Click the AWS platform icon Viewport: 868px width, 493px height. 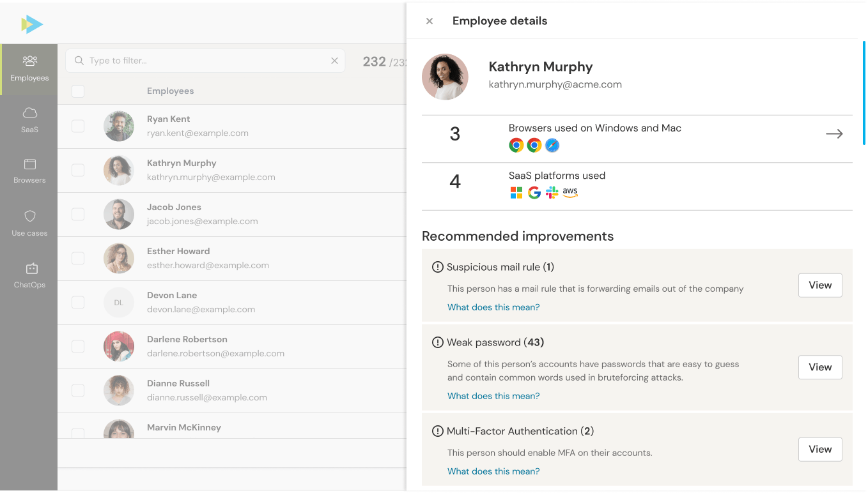point(570,192)
